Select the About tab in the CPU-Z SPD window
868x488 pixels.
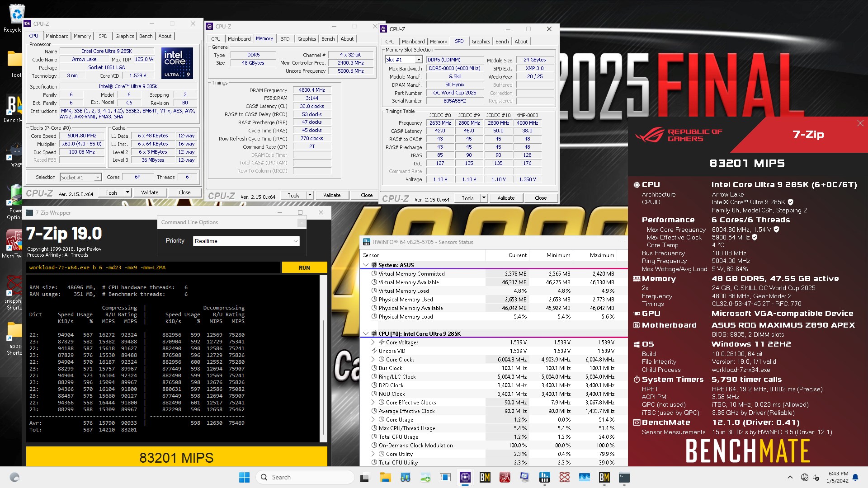coord(521,42)
